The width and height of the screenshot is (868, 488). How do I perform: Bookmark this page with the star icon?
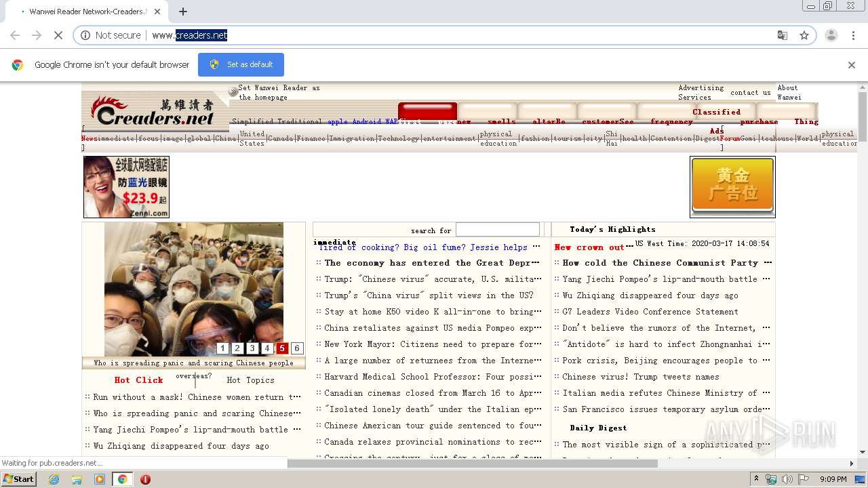pos(804,35)
